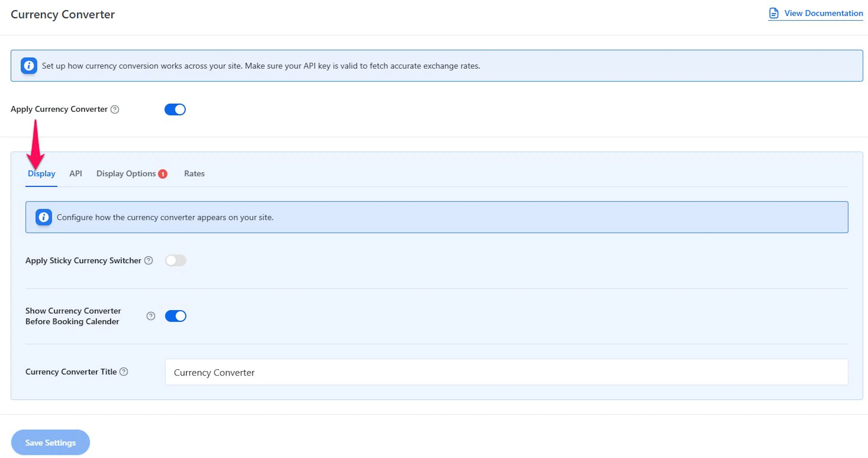This screenshot has width=868, height=458.
Task: Click the View Documentation page icon
Action: tap(774, 13)
